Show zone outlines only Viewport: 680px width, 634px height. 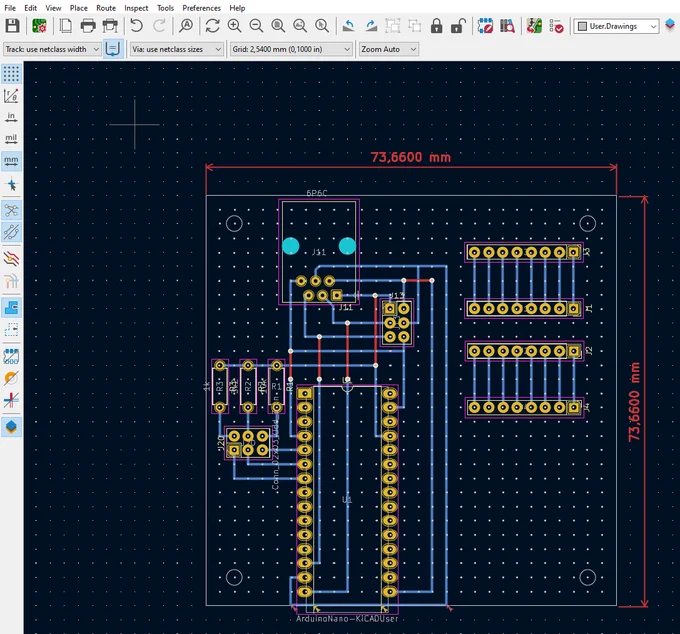pyautogui.click(x=11, y=330)
